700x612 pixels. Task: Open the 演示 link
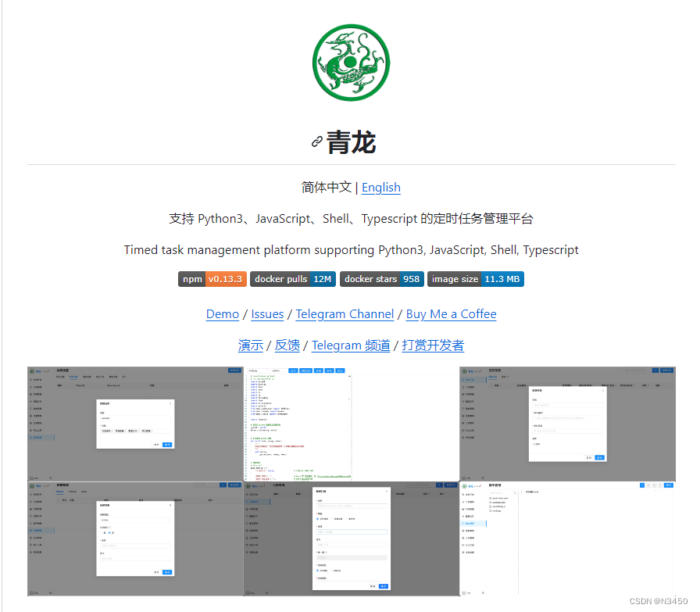click(251, 345)
